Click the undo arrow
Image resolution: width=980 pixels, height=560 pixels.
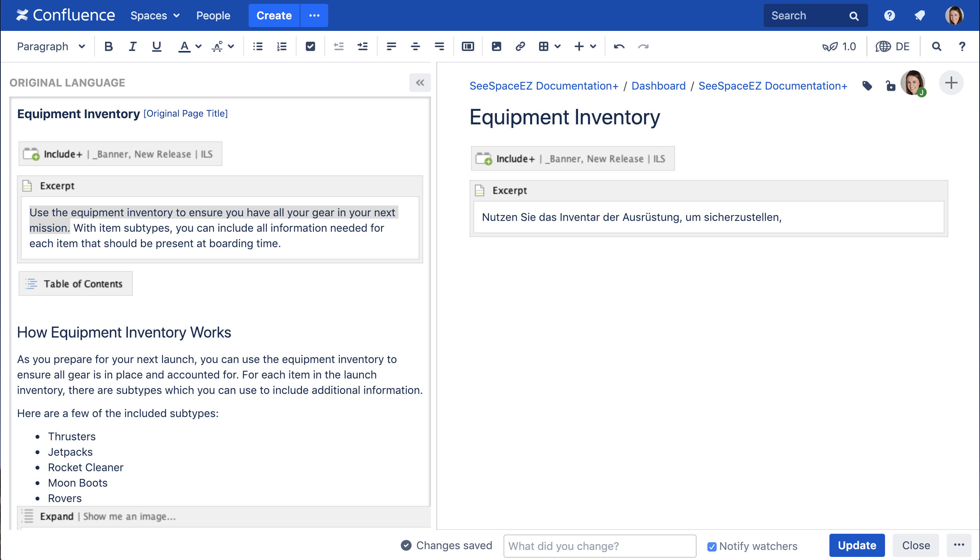pyautogui.click(x=619, y=46)
